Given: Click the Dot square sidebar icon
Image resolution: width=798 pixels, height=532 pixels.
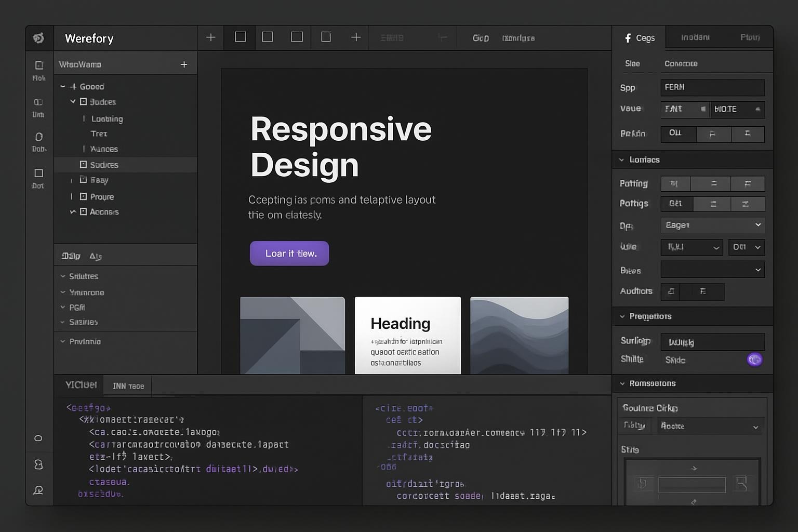Looking at the screenshot, I should point(39,174).
